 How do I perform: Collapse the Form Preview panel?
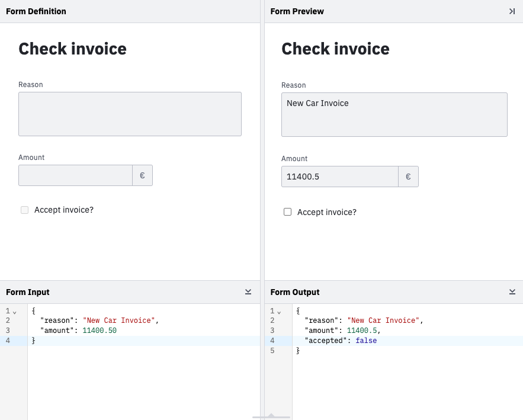512,11
